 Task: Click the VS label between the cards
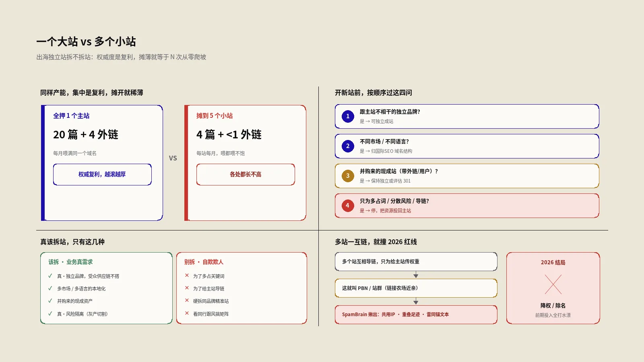(173, 158)
